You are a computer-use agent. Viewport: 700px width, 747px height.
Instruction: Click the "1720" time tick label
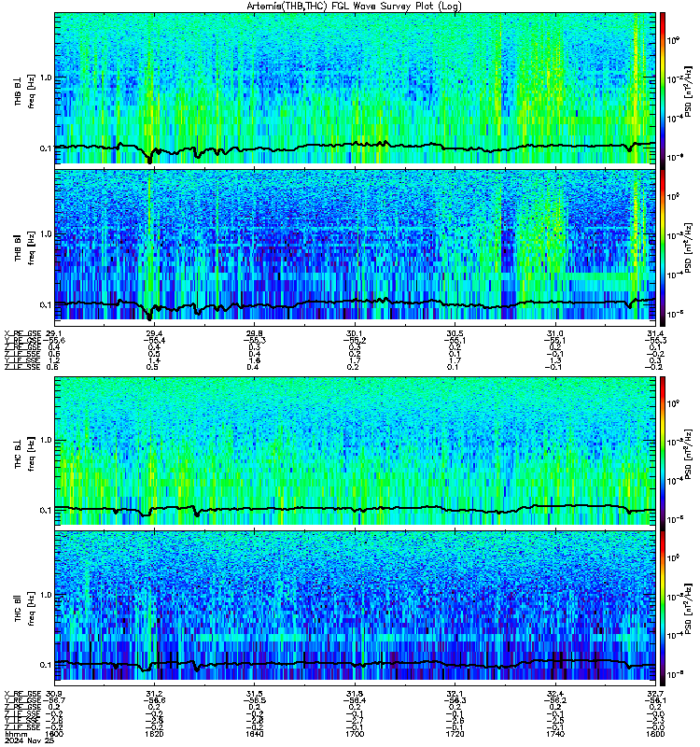(455, 734)
